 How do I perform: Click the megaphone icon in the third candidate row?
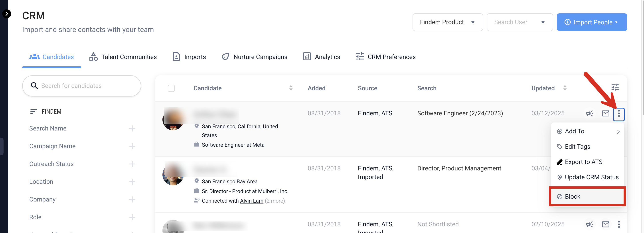(589, 224)
